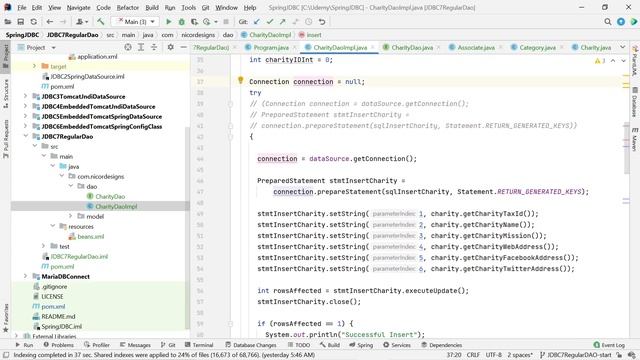This screenshot has height=360, width=640.
Task: Toggle tool window bars in status bar corner
Action: point(6,355)
